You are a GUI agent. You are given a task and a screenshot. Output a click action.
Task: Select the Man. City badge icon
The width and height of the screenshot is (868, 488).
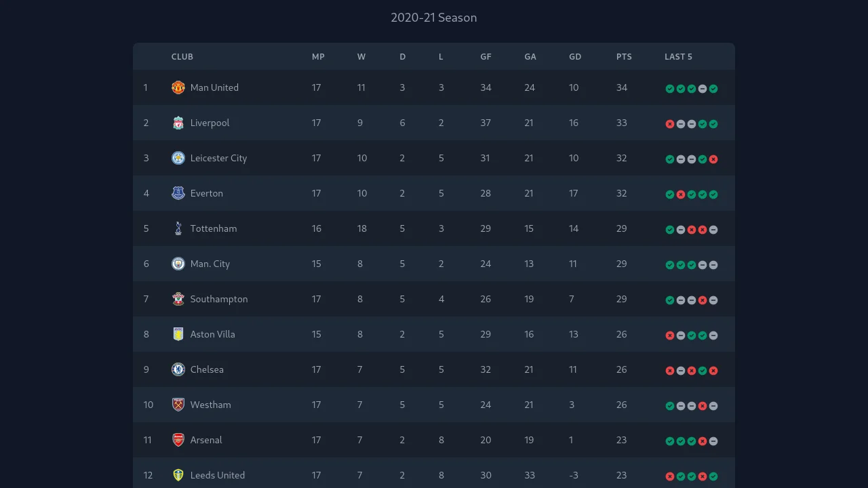click(x=178, y=264)
